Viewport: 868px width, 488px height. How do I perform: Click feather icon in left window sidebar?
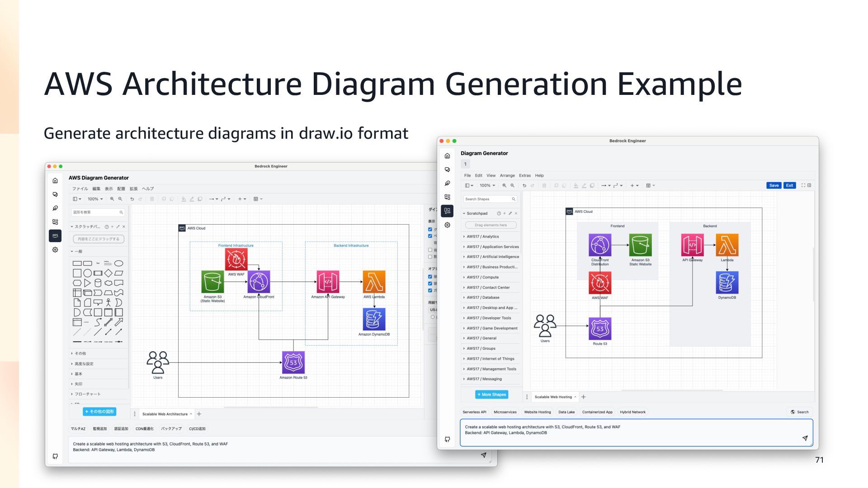(x=55, y=208)
